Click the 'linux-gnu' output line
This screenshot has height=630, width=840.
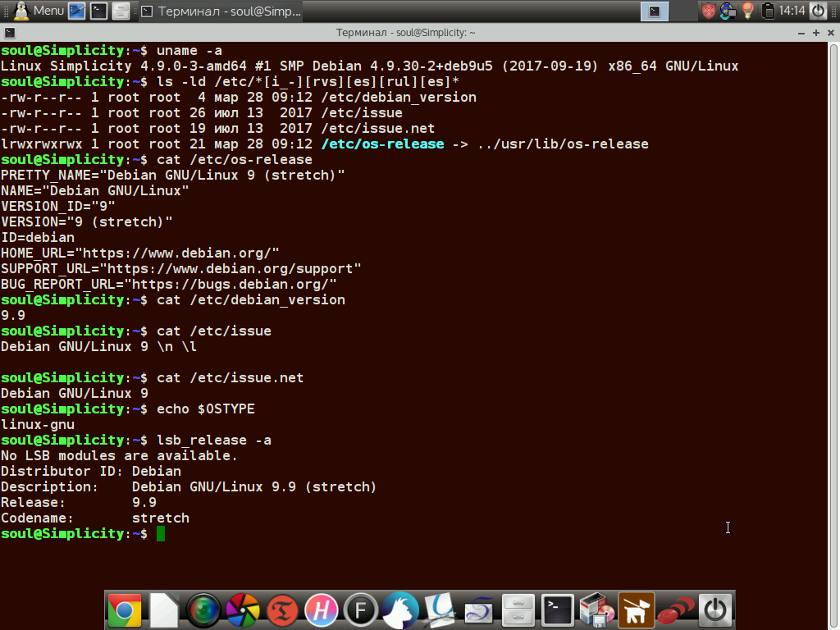pyautogui.click(x=38, y=424)
